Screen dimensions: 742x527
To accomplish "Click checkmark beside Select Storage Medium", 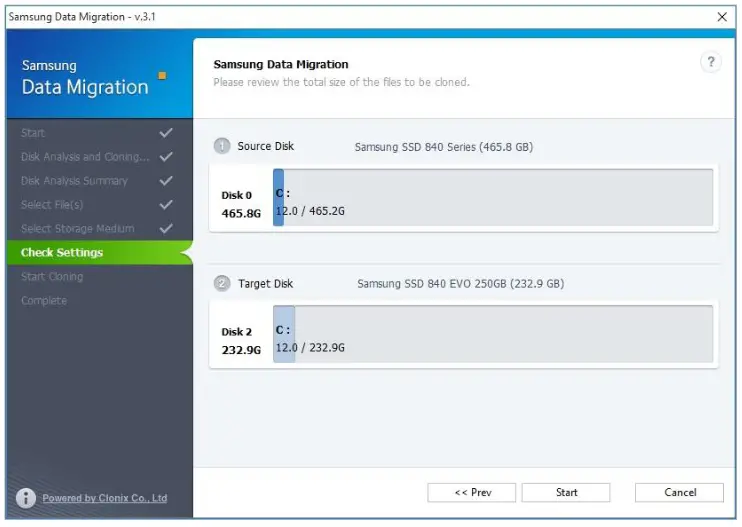I will [x=166, y=228].
